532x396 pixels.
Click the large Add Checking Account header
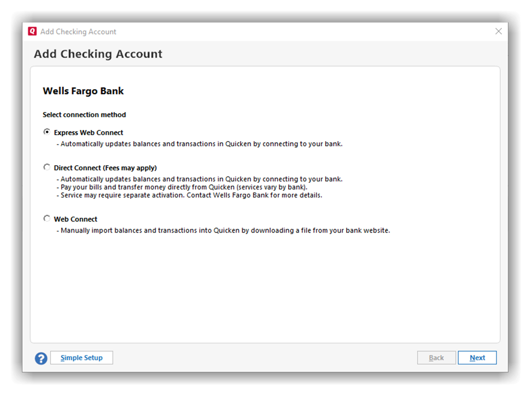98,54
